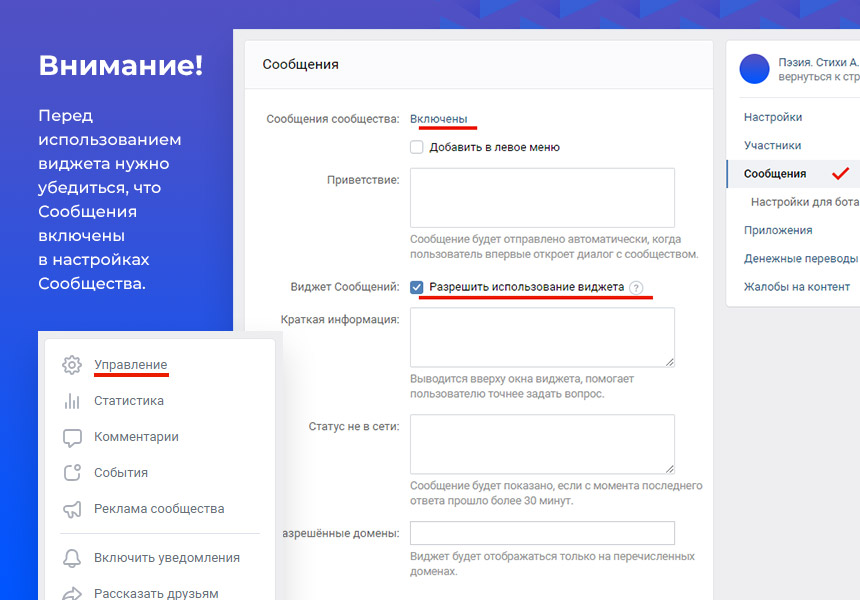Click the speech bubble icon for Комментарии
The height and width of the screenshot is (600, 860).
click(72, 437)
